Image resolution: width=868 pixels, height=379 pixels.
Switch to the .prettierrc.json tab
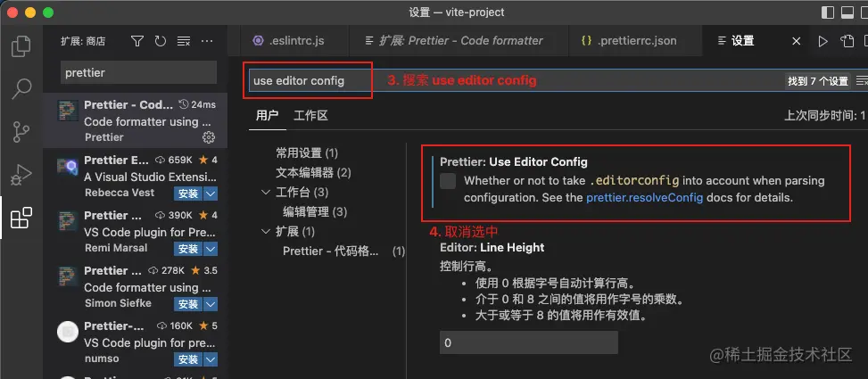click(x=629, y=41)
